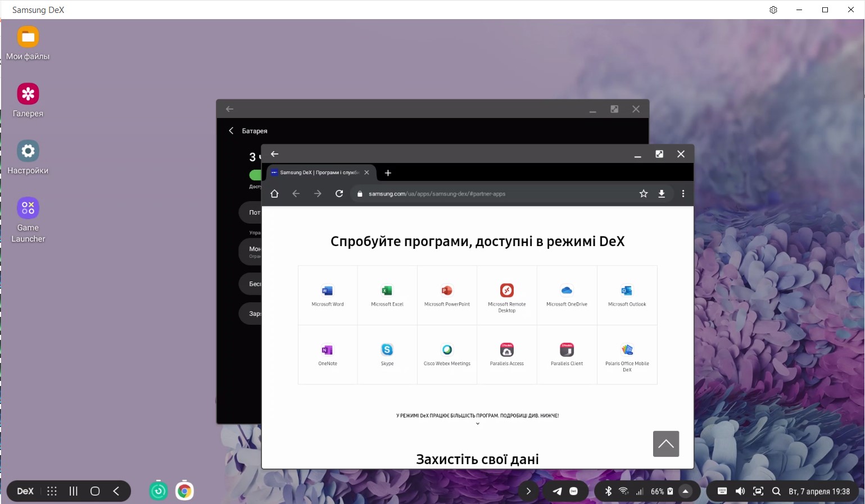Select the Polaris Office Mobile DeX tile
The width and height of the screenshot is (865, 504).
tap(627, 355)
